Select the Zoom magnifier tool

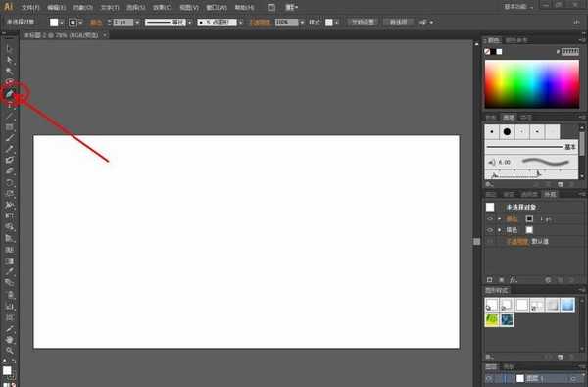point(10,350)
